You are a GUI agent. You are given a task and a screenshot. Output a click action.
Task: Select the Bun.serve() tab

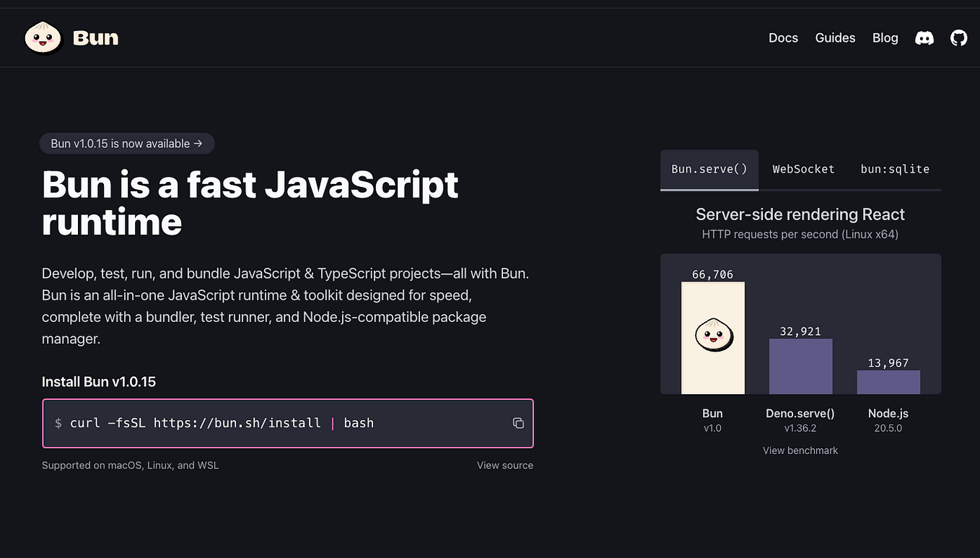click(x=709, y=169)
